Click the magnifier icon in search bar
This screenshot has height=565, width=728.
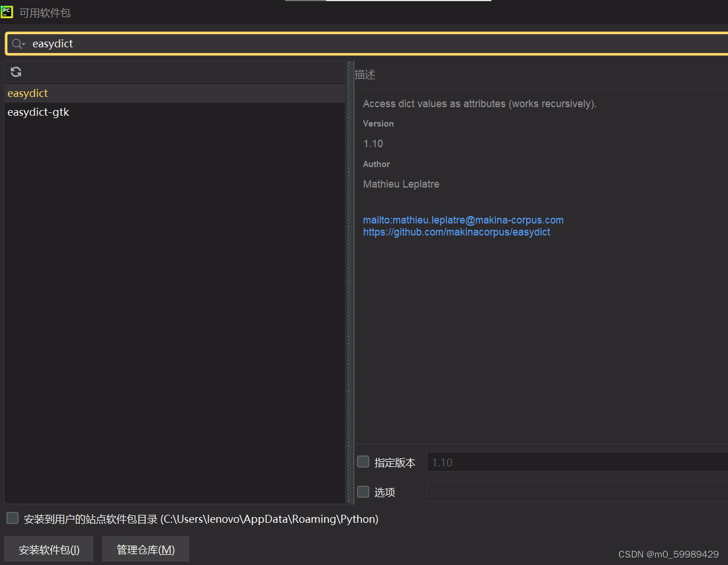(x=15, y=43)
